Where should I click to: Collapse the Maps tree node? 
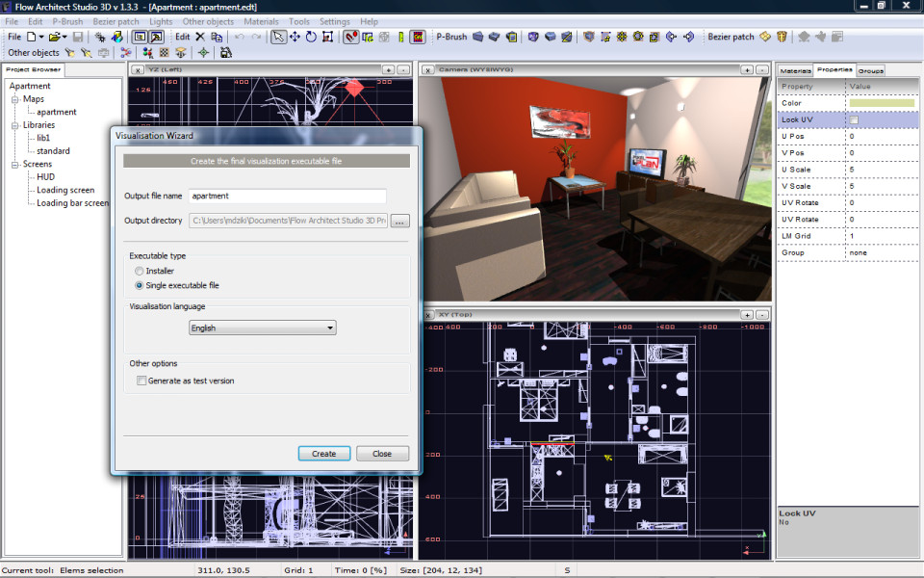[14, 99]
